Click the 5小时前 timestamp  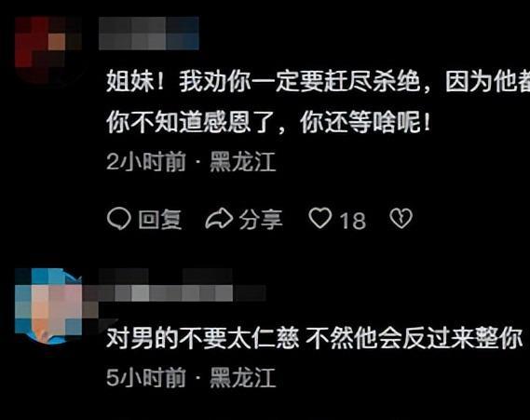point(146,377)
